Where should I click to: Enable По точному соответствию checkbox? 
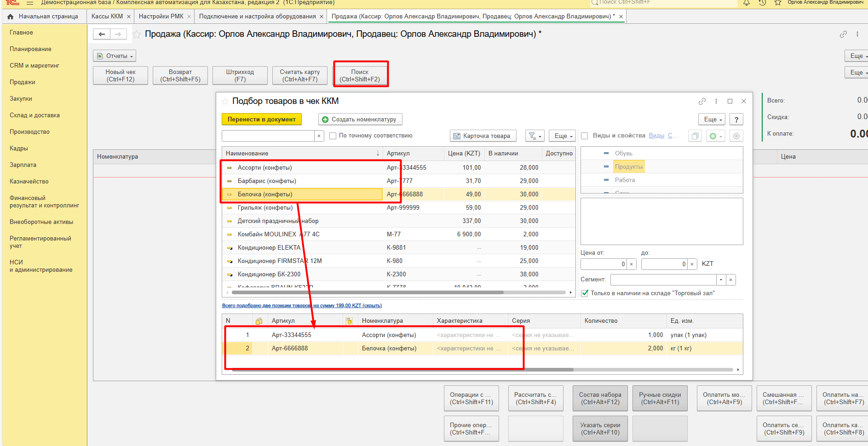click(333, 136)
